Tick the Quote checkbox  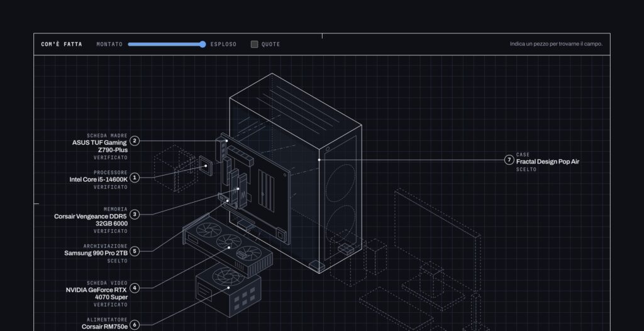[x=254, y=44]
